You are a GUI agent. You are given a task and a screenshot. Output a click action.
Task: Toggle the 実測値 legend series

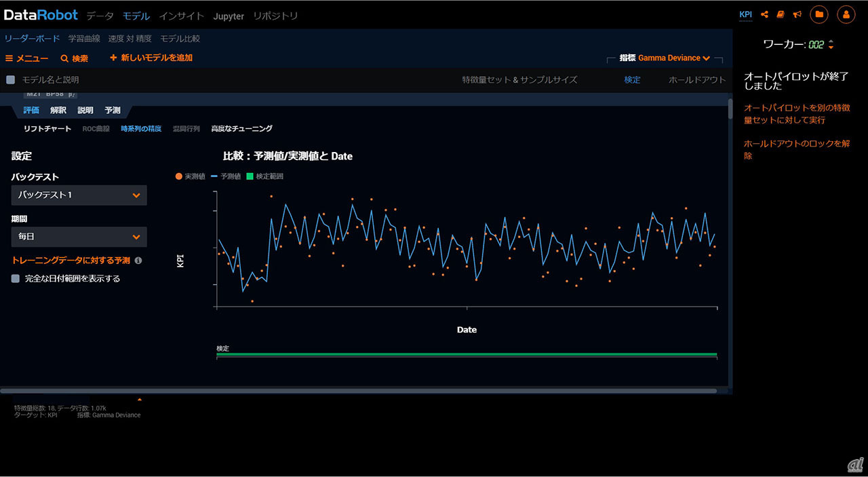coord(191,176)
